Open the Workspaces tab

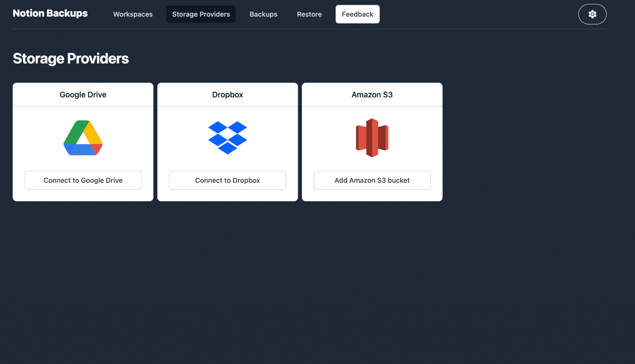tap(133, 14)
